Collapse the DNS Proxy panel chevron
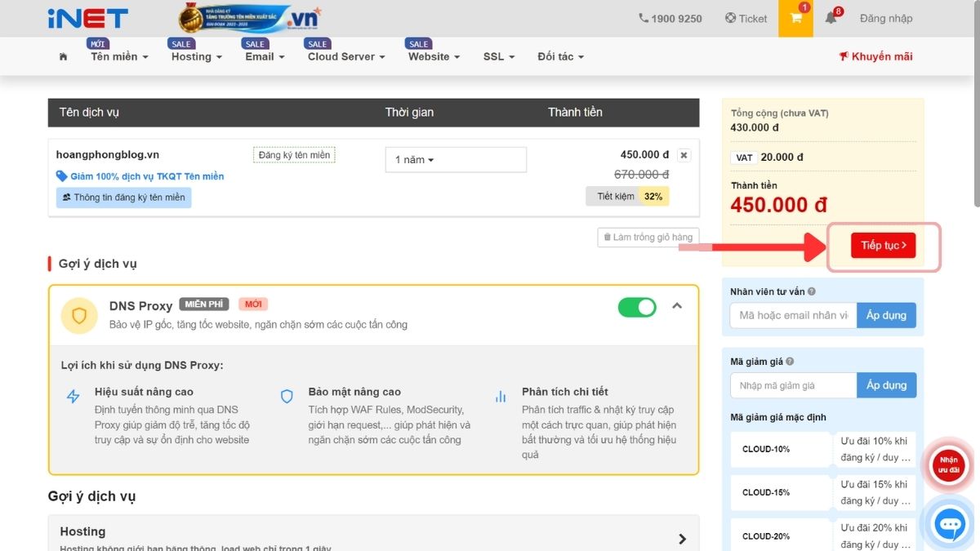This screenshot has width=980, height=551. click(x=676, y=306)
